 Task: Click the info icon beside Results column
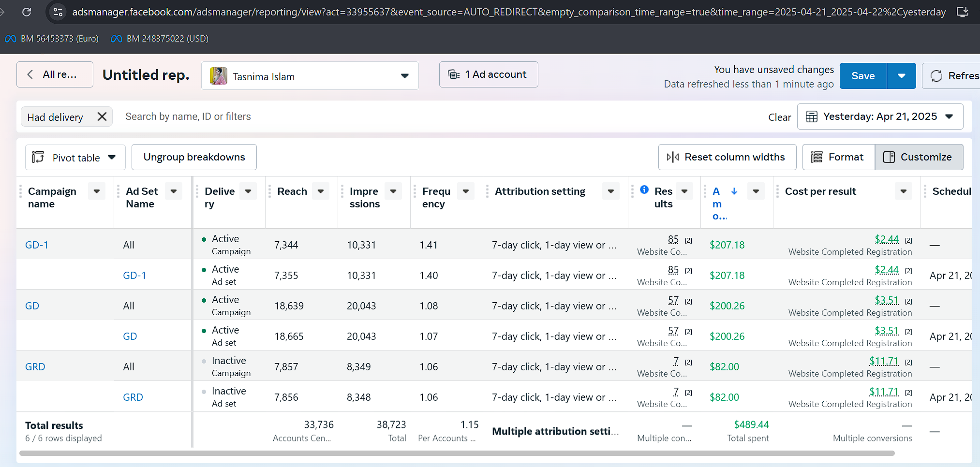coord(644,190)
